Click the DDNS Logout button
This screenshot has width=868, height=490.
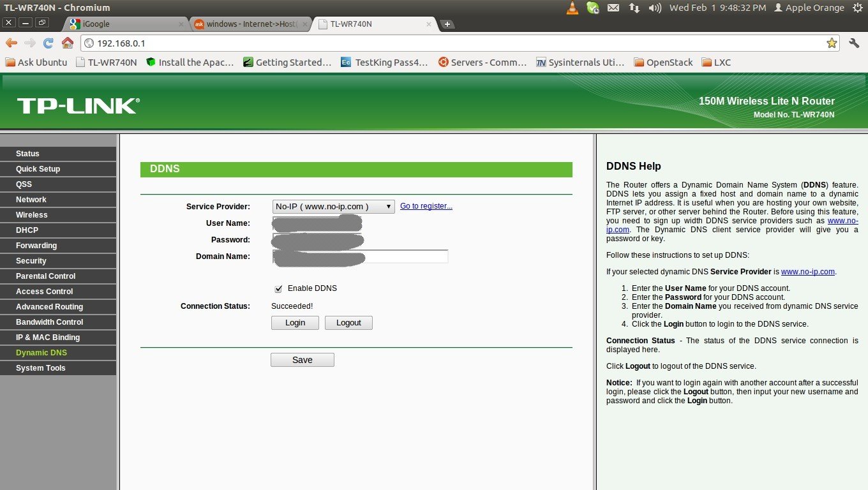[x=348, y=323]
